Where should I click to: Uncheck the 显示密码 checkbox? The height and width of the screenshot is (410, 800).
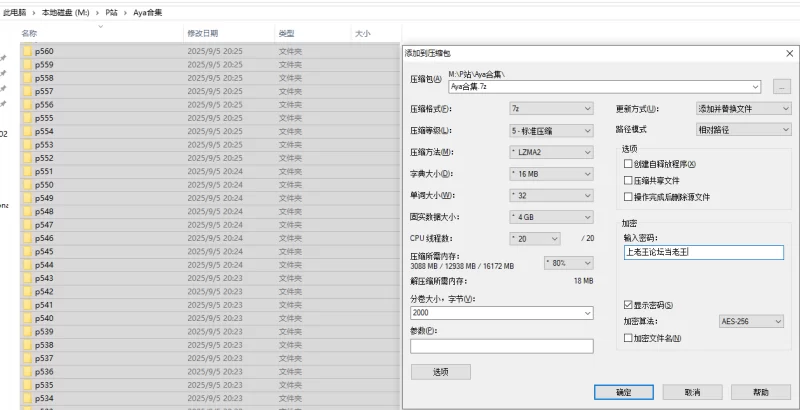click(x=628, y=305)
